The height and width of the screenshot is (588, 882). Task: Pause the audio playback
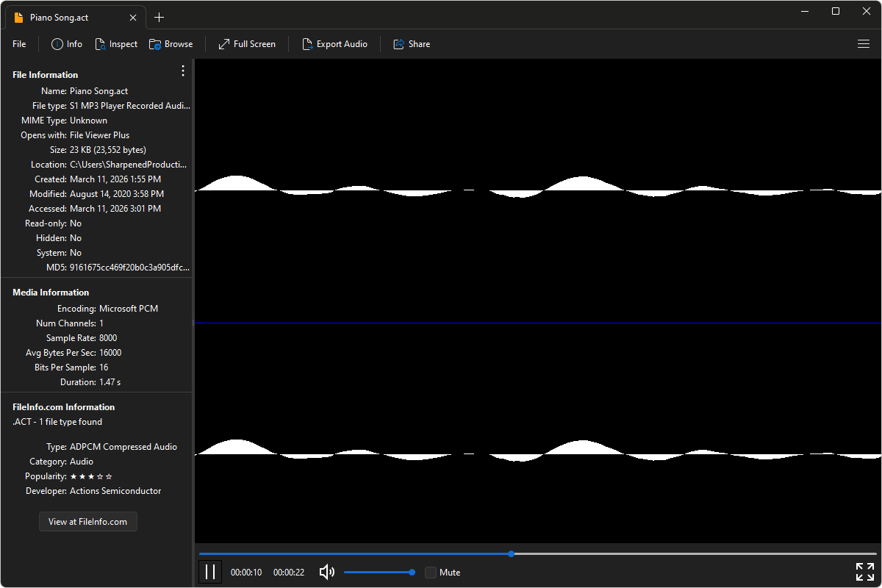(210, 572)
